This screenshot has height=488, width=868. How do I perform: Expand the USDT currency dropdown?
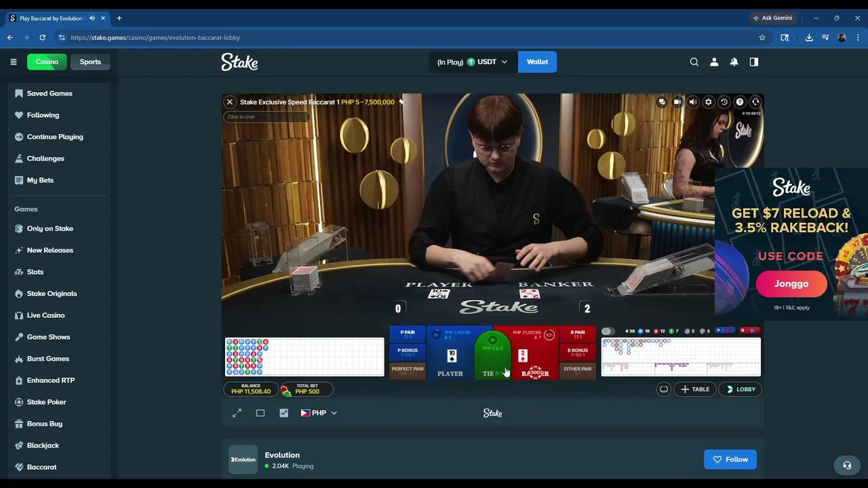474,62
